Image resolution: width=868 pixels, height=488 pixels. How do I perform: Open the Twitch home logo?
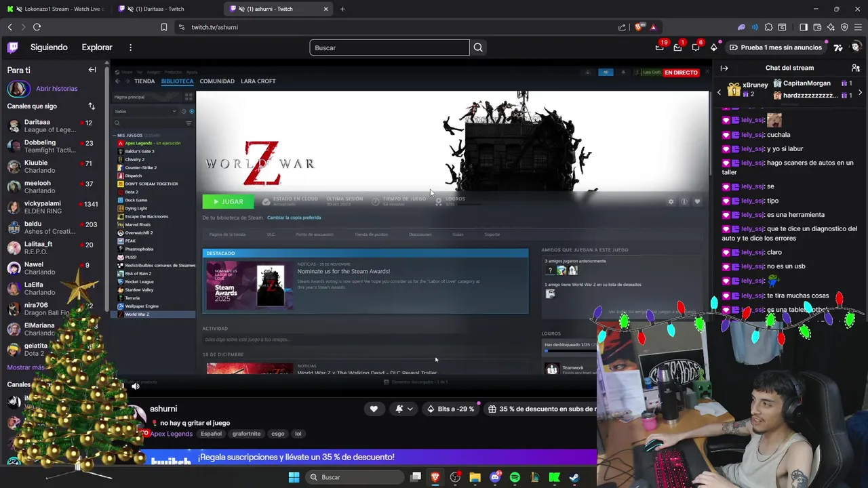point(13,47)
